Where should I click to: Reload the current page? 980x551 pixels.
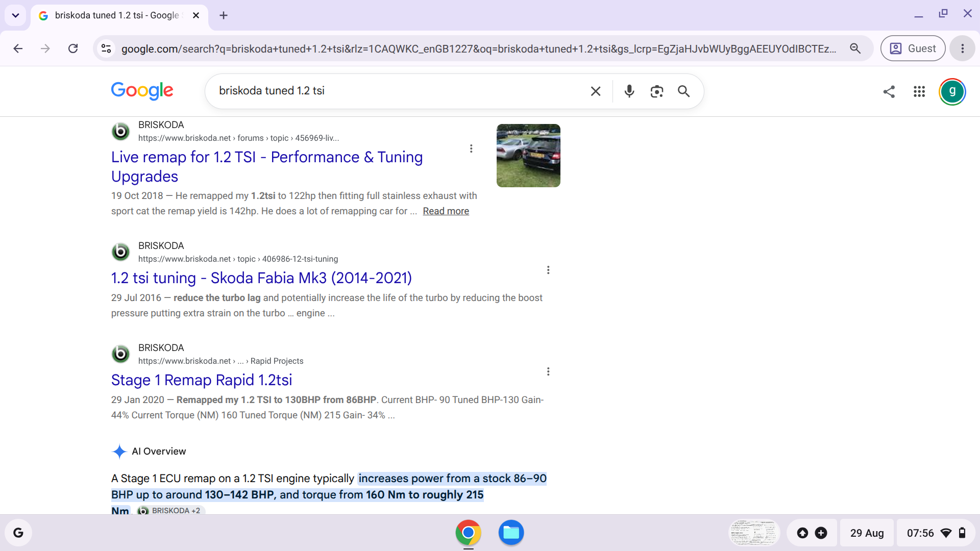coord(73,48)
